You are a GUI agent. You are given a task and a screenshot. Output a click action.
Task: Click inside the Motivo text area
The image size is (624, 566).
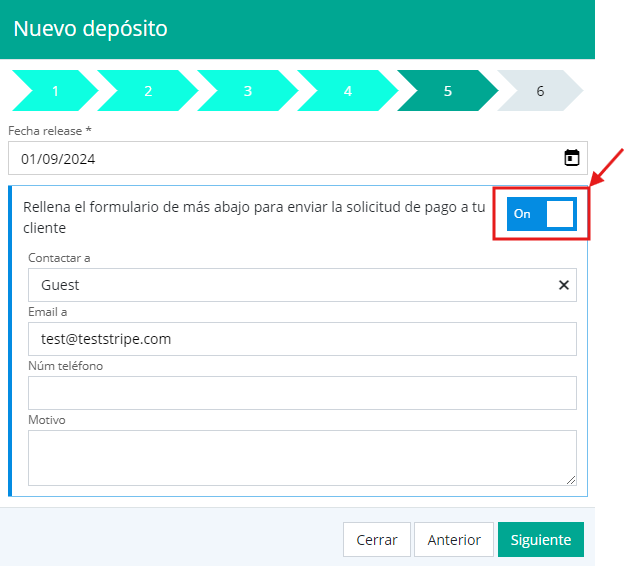pyautogui.click(x=302, y=457)
